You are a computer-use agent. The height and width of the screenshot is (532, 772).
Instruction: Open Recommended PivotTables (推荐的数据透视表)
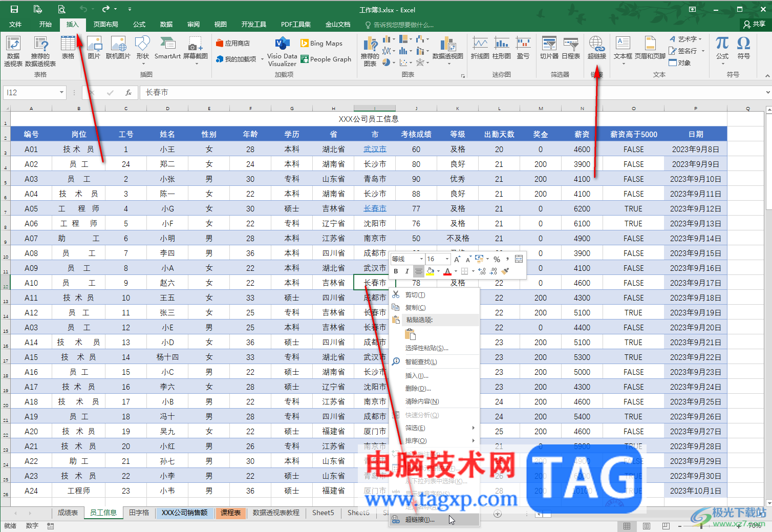click(40, 51)
